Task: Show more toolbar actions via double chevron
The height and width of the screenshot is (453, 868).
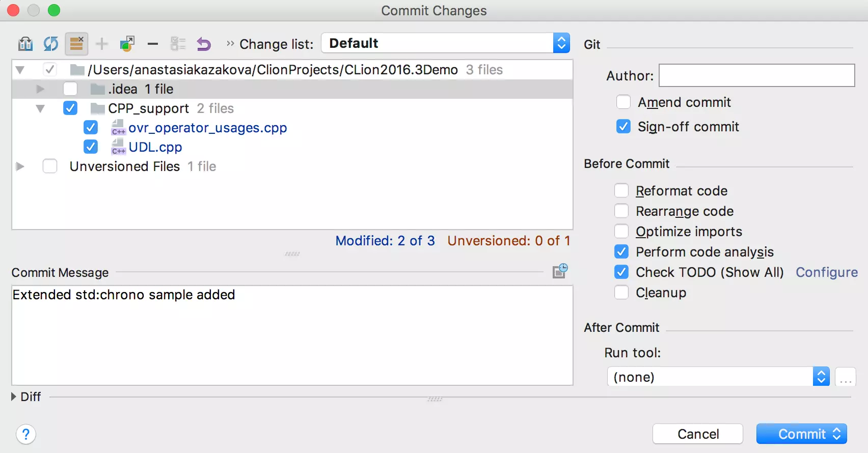Action: coord(230,43)
